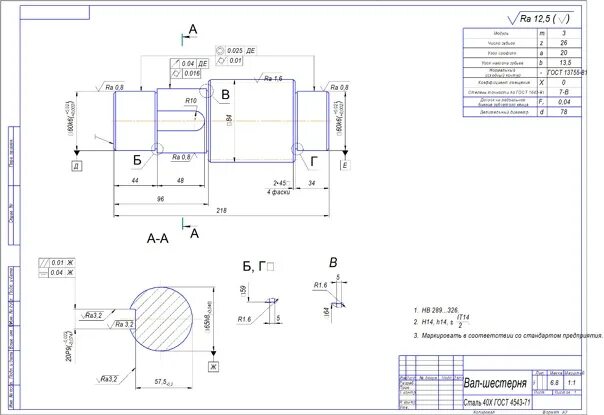Click technical note H14, h14, IT14/2
The width and height of the screenshot is (604, 415).
(x=442, y=322)
